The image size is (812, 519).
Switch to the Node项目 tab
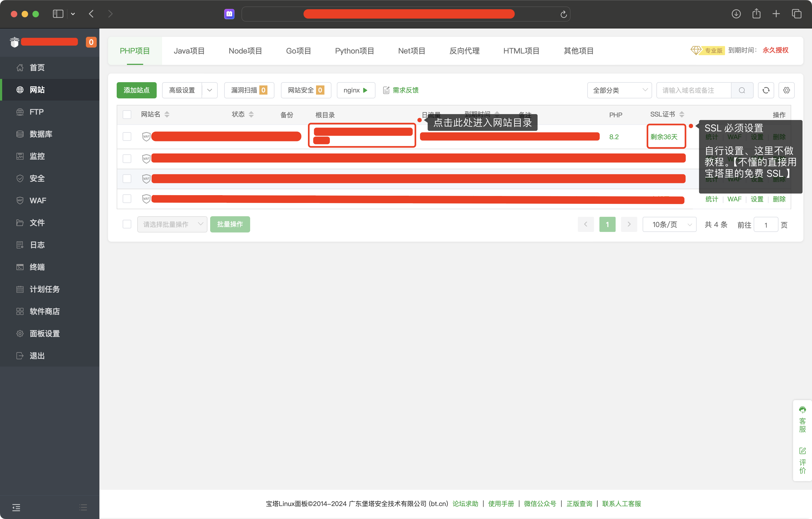point(245,51)
